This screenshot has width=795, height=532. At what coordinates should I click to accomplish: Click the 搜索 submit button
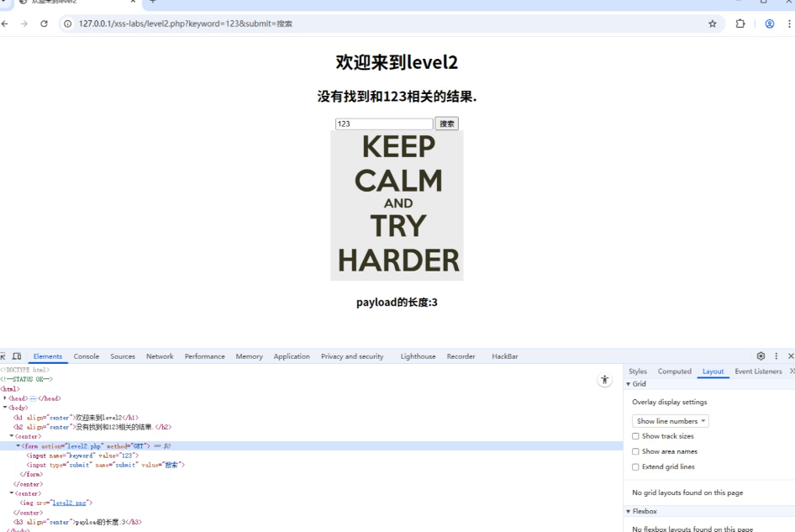pyautogui.click(x=447, y=124)
